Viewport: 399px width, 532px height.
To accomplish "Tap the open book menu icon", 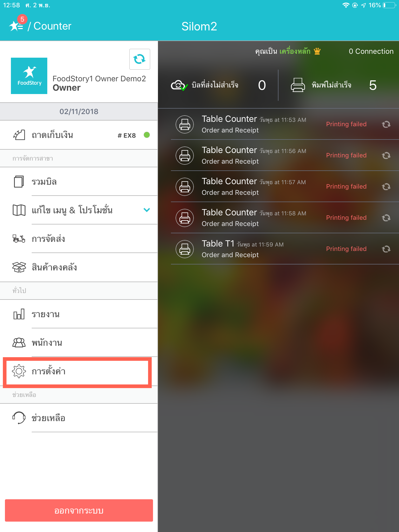I will pos(19,210).
